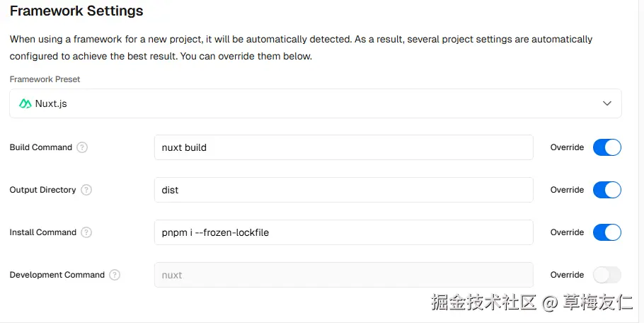Click the Framework Settings heading
644x323 pixels.
coord(76,11)
